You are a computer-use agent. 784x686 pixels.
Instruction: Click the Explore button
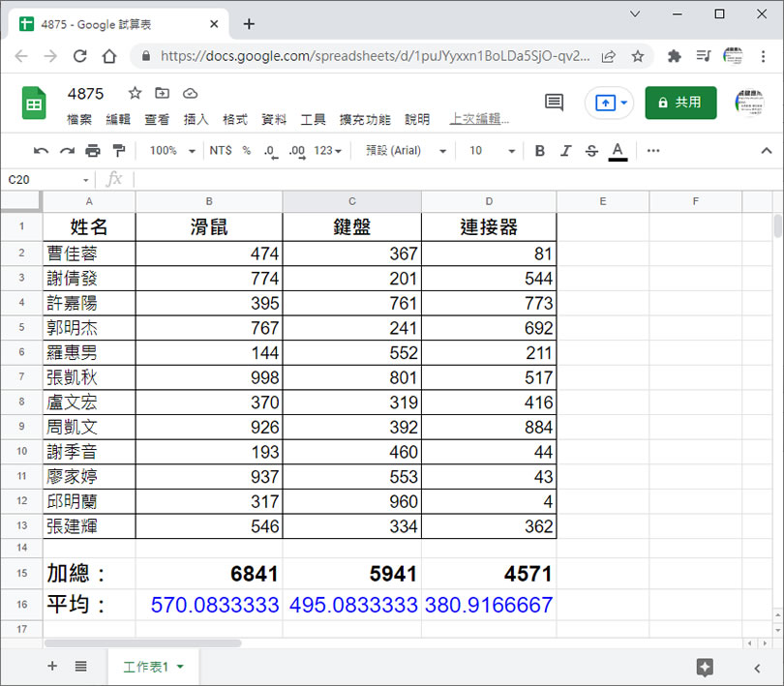click(x=705, y=667)
